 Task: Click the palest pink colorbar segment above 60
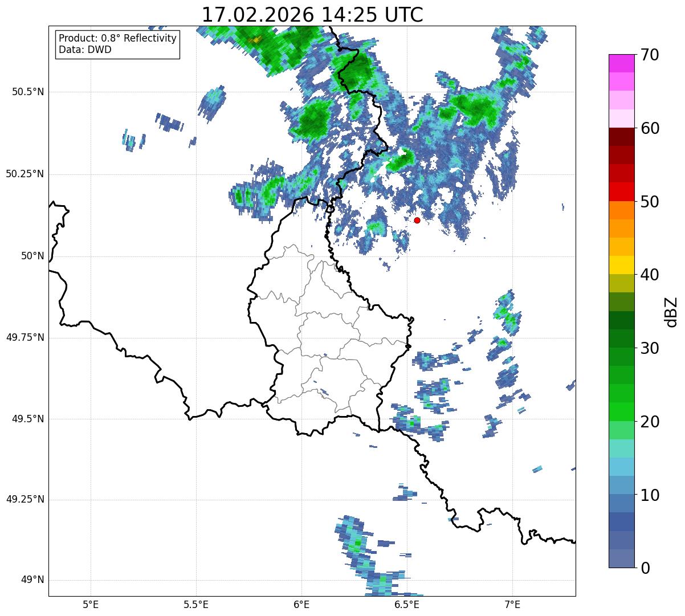point(621,119)
